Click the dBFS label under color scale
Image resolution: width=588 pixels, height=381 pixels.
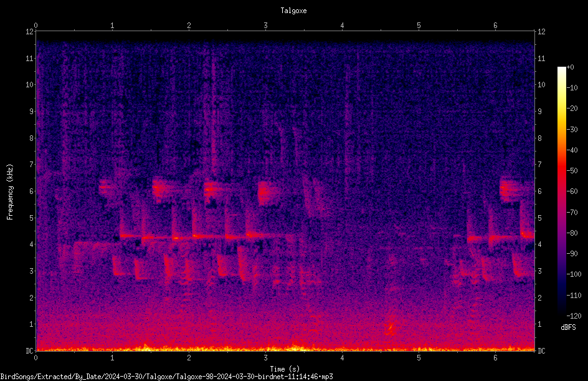tap(568, 327)
